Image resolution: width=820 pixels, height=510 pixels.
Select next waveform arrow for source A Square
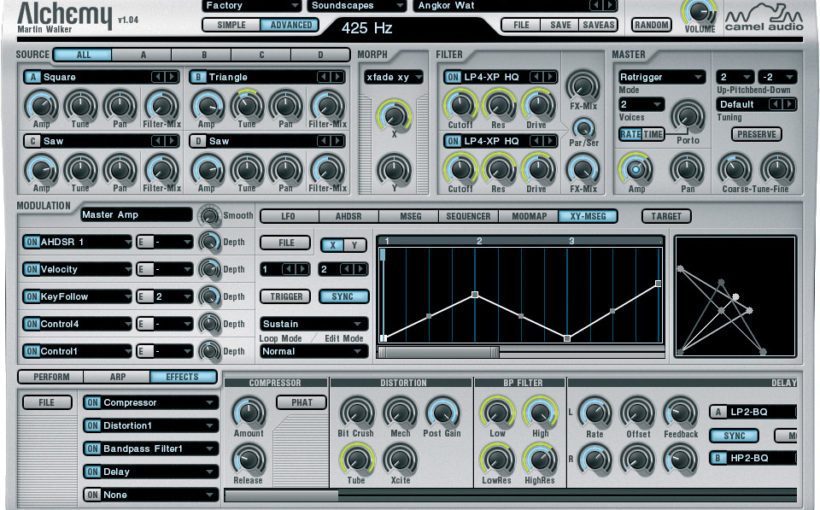click(x=172, y=77)
